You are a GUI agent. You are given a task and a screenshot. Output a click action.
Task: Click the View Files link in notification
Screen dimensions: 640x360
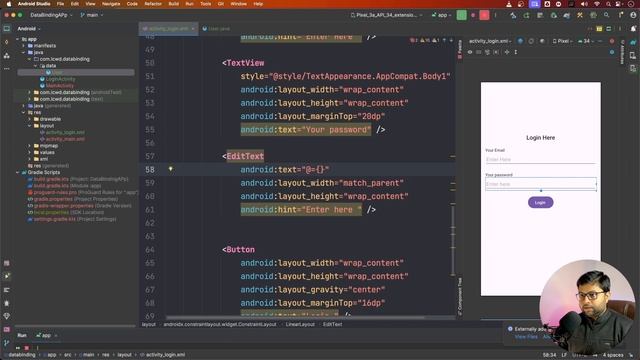(526, 337)
